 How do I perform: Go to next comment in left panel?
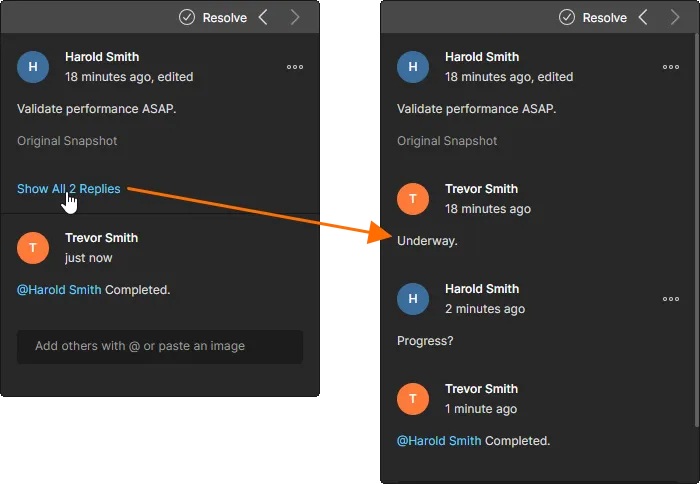tap(294, 17)
